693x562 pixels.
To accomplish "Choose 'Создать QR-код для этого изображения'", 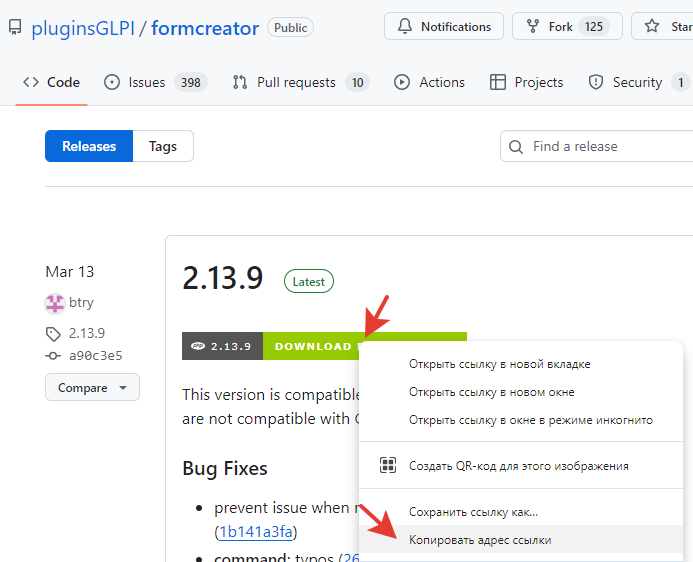I will point(521,466).
